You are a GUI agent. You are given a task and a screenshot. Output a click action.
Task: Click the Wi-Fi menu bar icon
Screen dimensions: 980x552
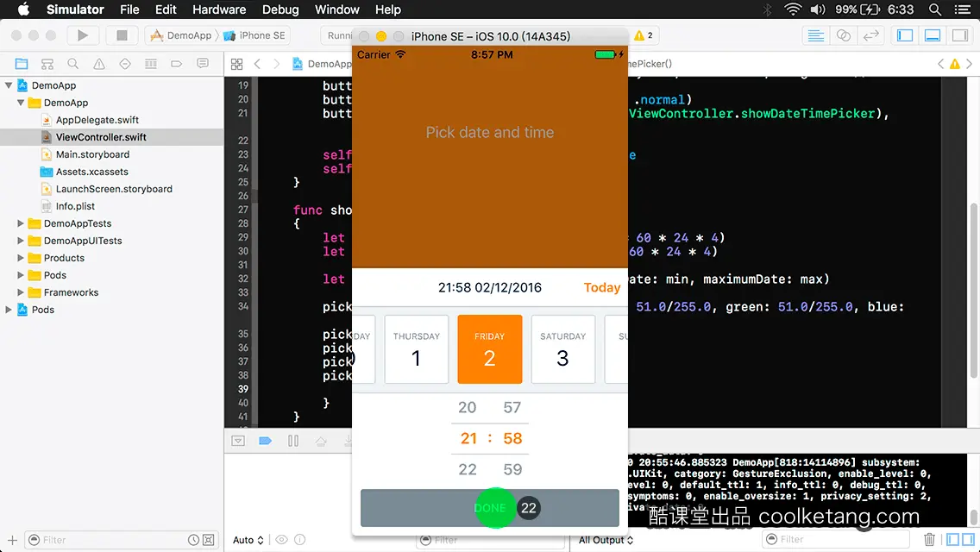coord(793,9)
